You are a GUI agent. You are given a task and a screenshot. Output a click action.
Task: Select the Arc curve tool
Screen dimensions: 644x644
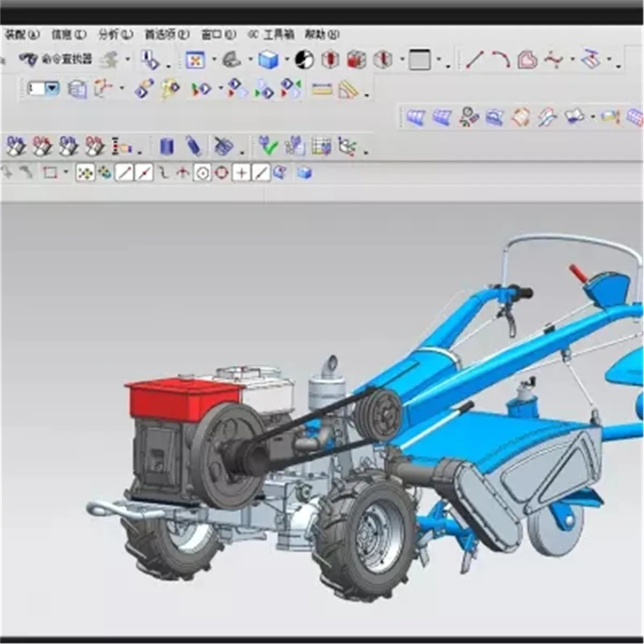(501, 60)
